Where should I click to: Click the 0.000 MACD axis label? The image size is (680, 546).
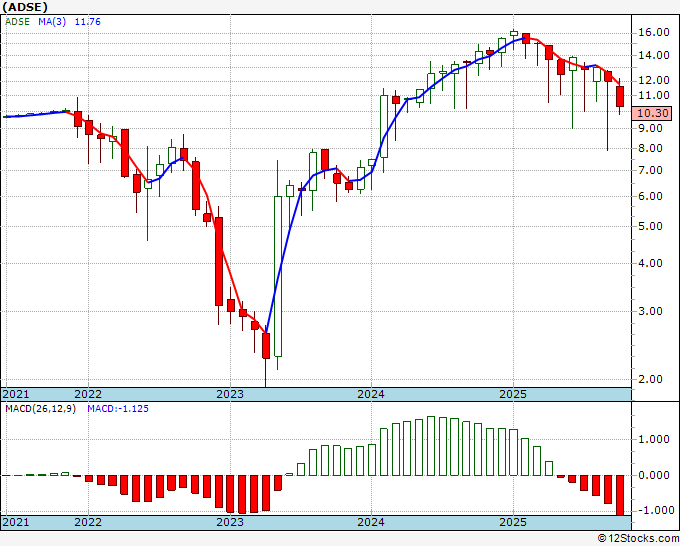point(654,476)
